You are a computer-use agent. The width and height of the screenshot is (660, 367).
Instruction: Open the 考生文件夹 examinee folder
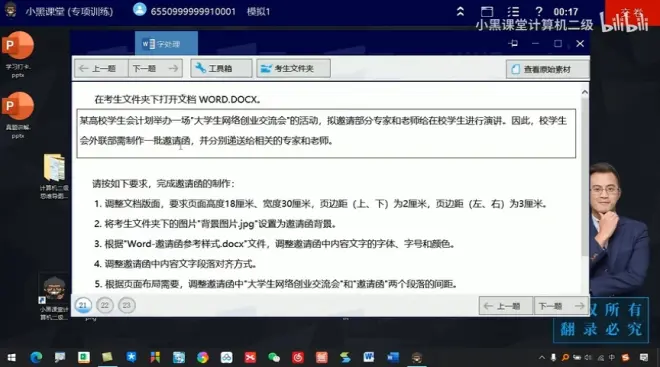293,68
